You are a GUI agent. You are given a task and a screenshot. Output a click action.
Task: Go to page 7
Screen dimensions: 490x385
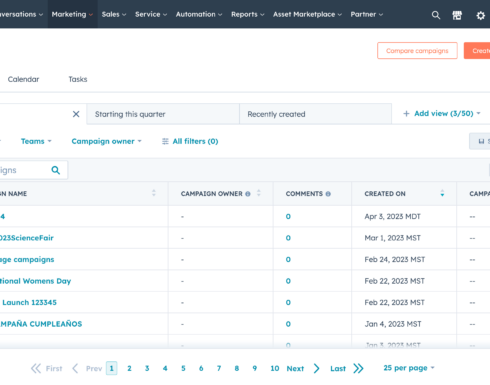(219, 368)
